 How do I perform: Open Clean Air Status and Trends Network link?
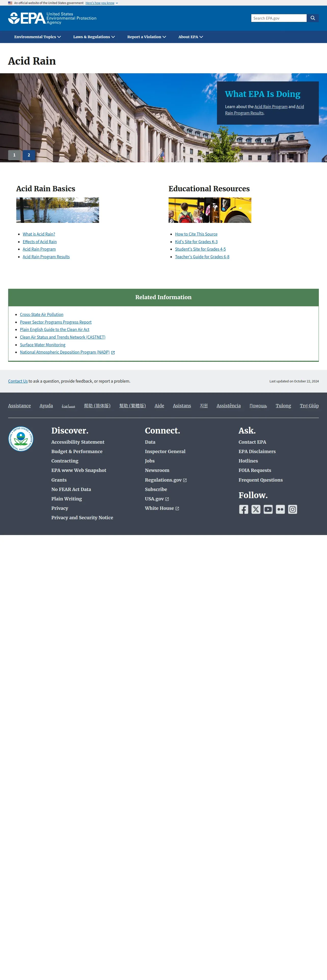click(x=62, y=337)
